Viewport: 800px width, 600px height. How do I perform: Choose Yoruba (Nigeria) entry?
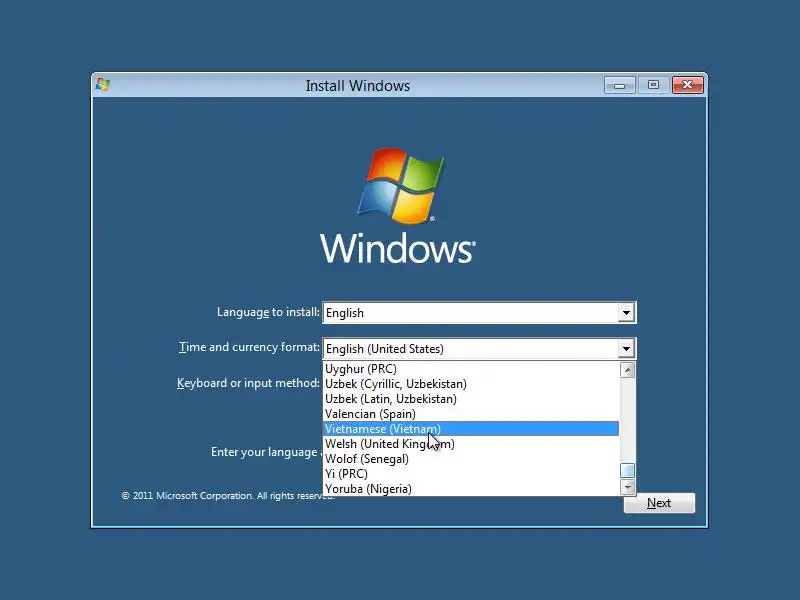pyautogui.click(x=471, y=489)
